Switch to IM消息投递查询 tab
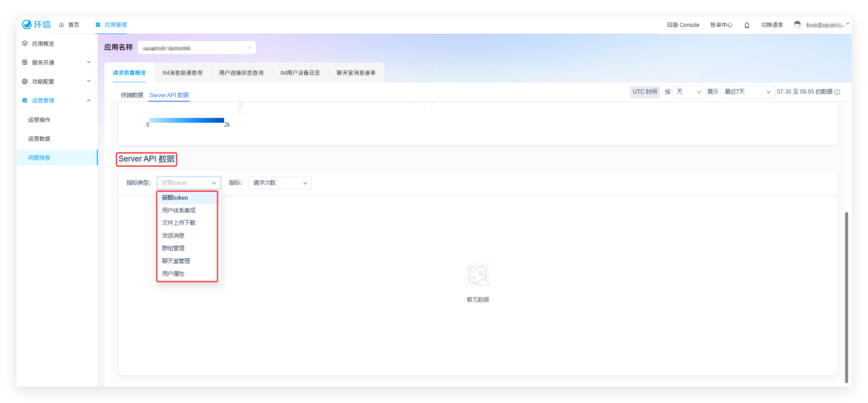The image size is (868, 403). 182,73
